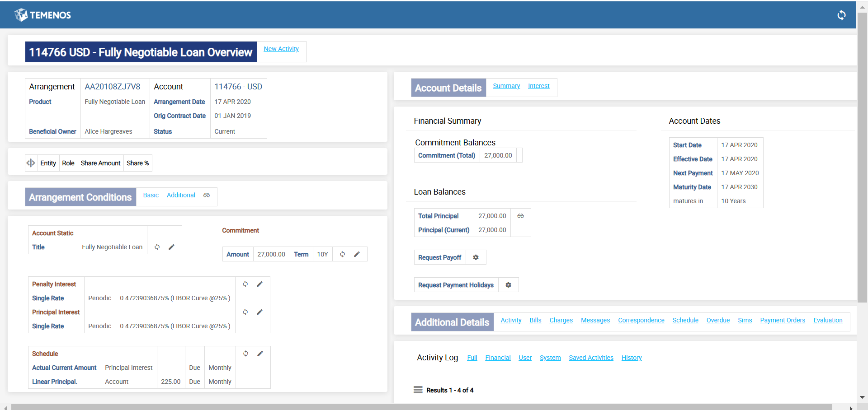Viewport: 868px width, 410px height.
Task: View Total Principal details via glasses icon
Action: [520, 216]
